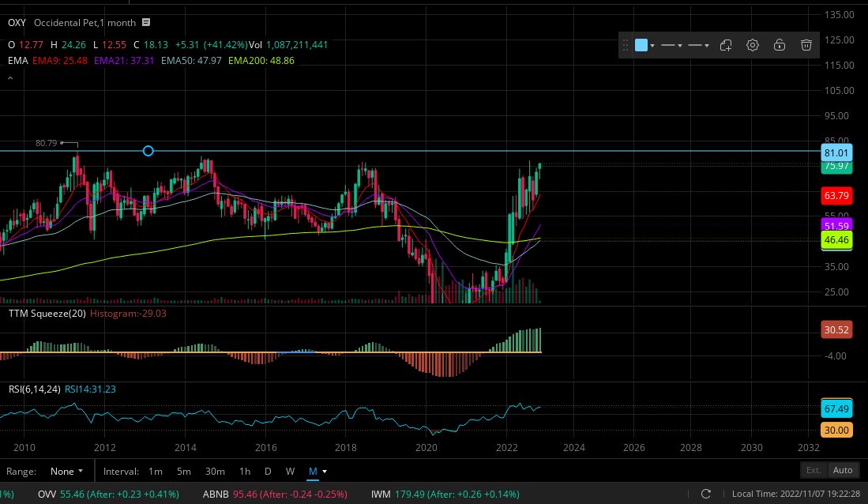The height and width of the screenshot is (504, 868).
Task: Click the RSI14:31.23 readout
Action: click(90, 389)
